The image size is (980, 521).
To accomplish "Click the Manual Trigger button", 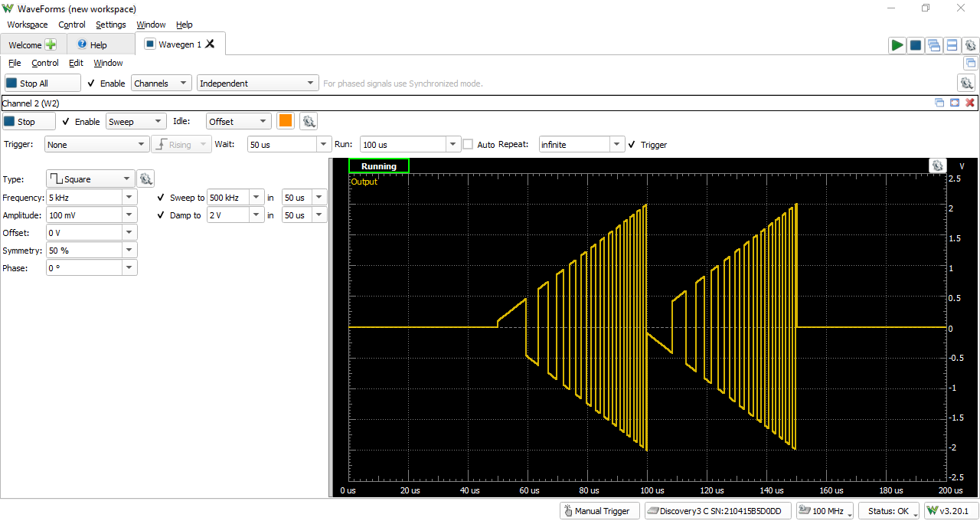I will (599, 511).
